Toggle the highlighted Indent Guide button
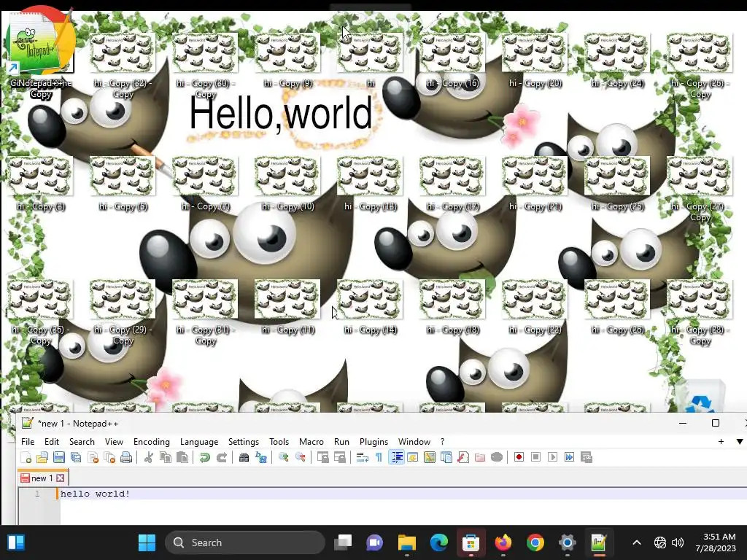This screenshot has height=560, width=747. 396,458
